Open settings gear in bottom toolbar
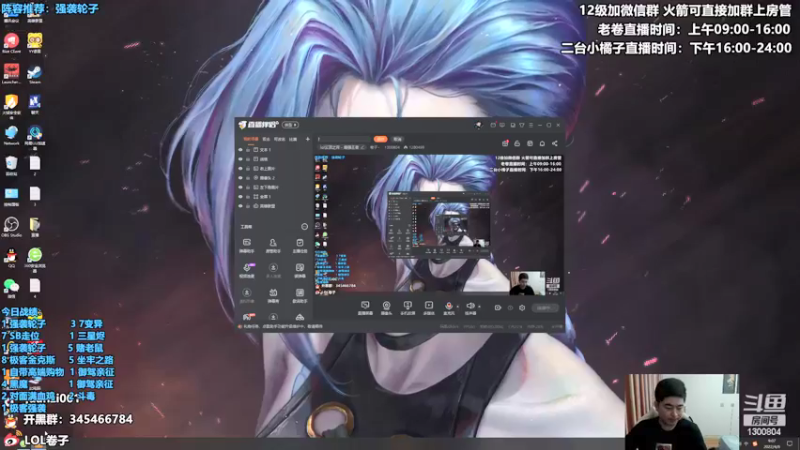This screenshot has height=450, width=800. [522, 308]
